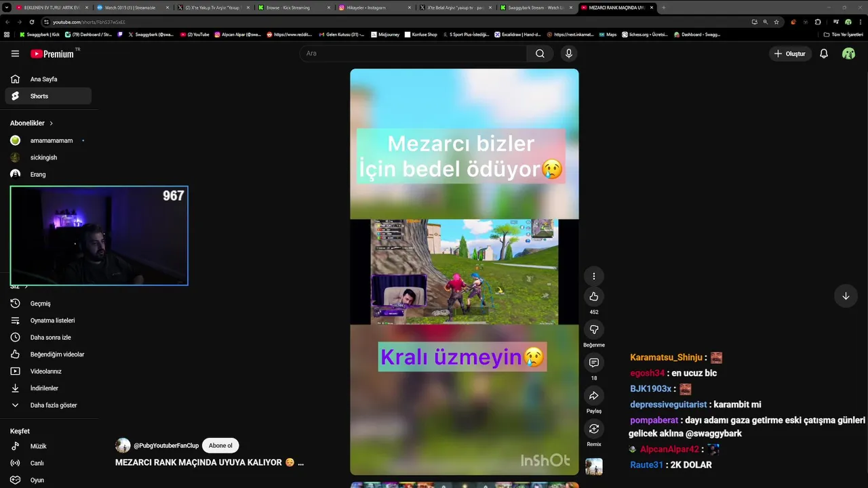This screenshot has height=488, width=868.
Task: Open the Maps bookmark
Action: pos(608,35)
